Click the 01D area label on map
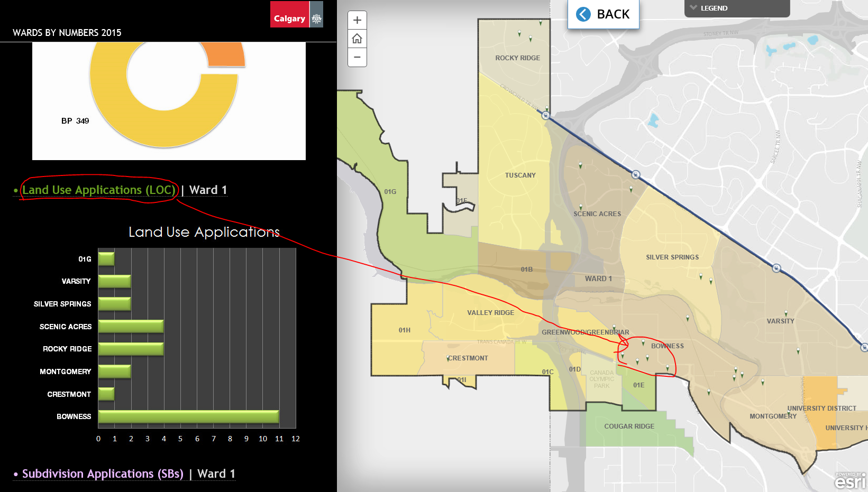Image resolution: width=868 pixels, height=492 pixels. click(575, 369)
